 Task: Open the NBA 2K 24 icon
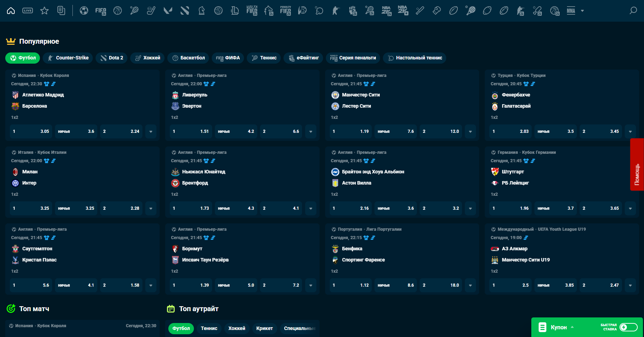386,11
